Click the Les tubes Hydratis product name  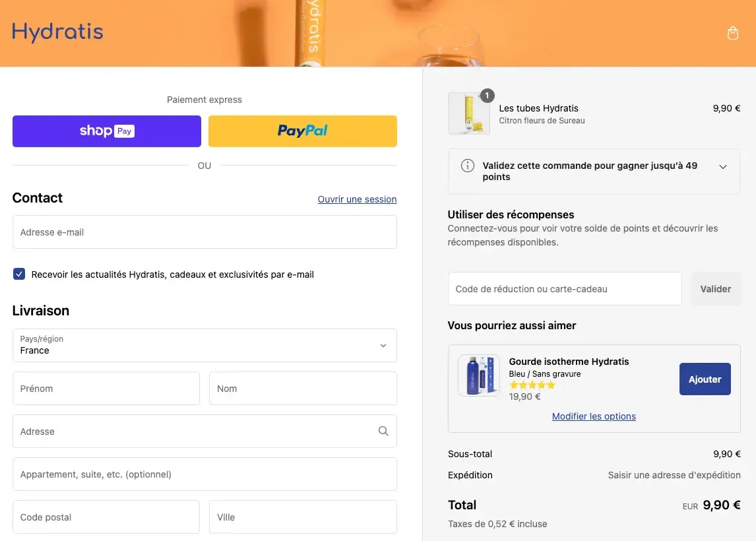(538, 108)
